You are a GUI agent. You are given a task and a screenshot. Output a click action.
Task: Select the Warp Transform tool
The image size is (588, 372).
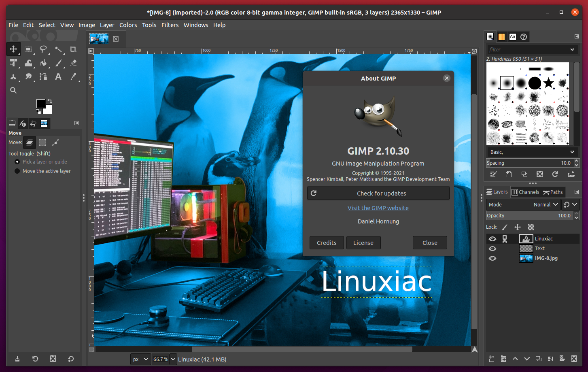[x=28, y=63]
